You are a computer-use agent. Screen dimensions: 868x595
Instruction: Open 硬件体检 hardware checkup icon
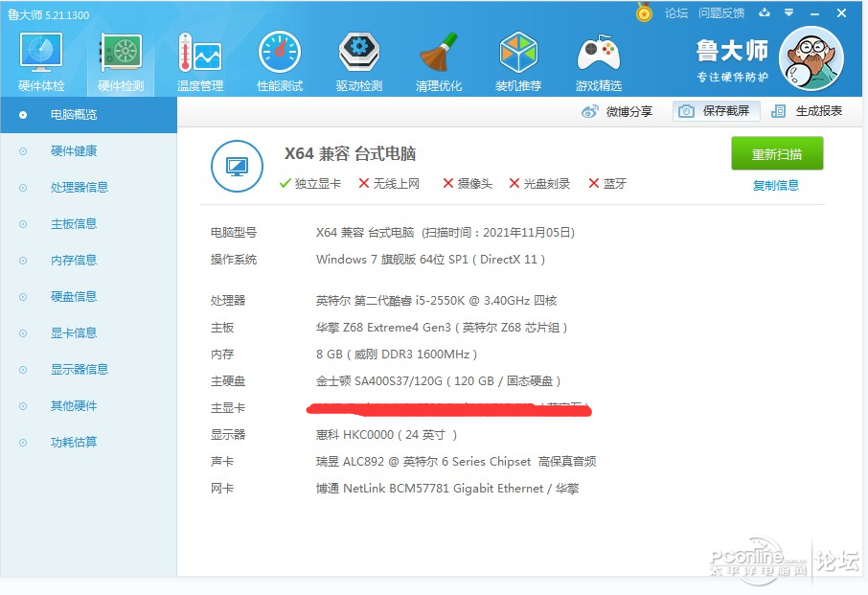click(41, 62)
